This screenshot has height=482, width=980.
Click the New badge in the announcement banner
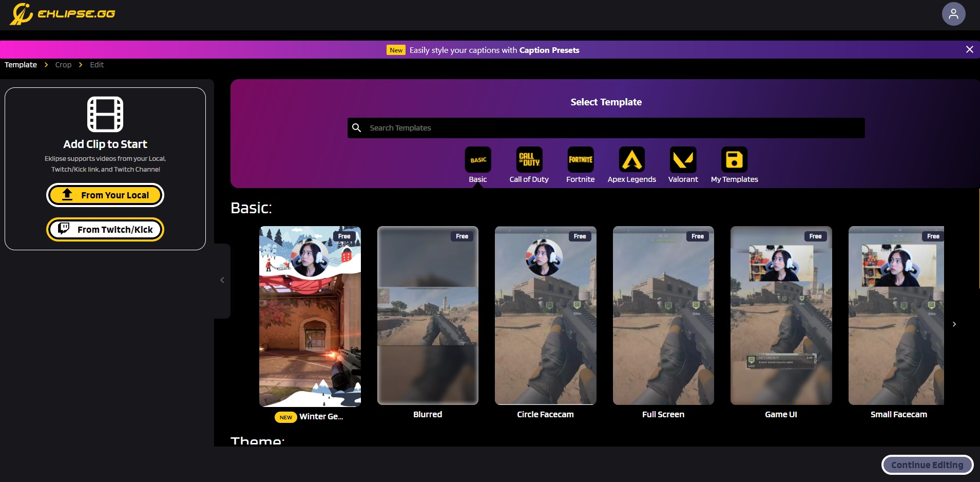point(396,50)
